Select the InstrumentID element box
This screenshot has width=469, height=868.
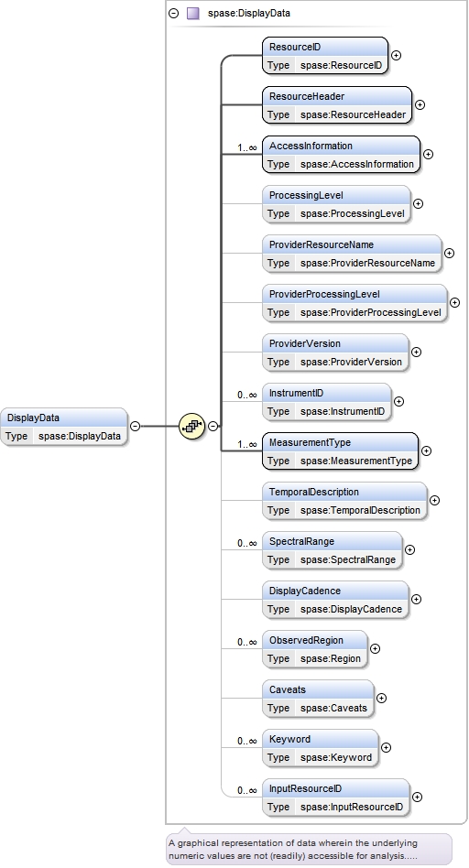pyautogui.click(x=327, y=402)
